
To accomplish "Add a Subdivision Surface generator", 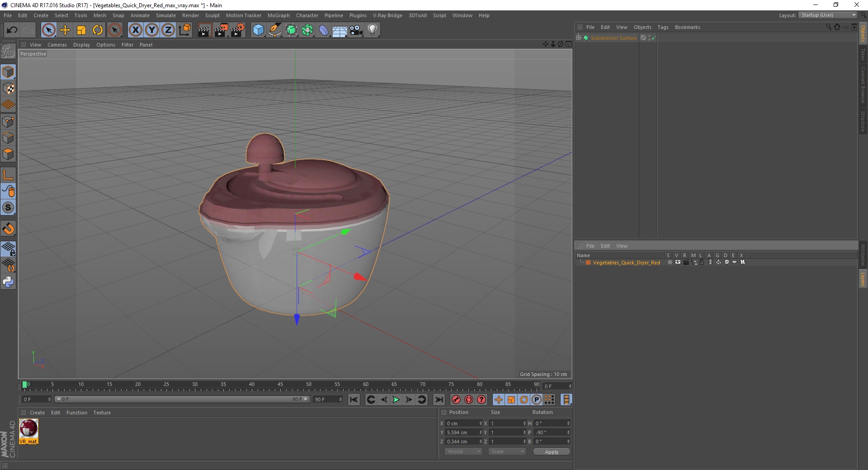I will coord(291,30).
